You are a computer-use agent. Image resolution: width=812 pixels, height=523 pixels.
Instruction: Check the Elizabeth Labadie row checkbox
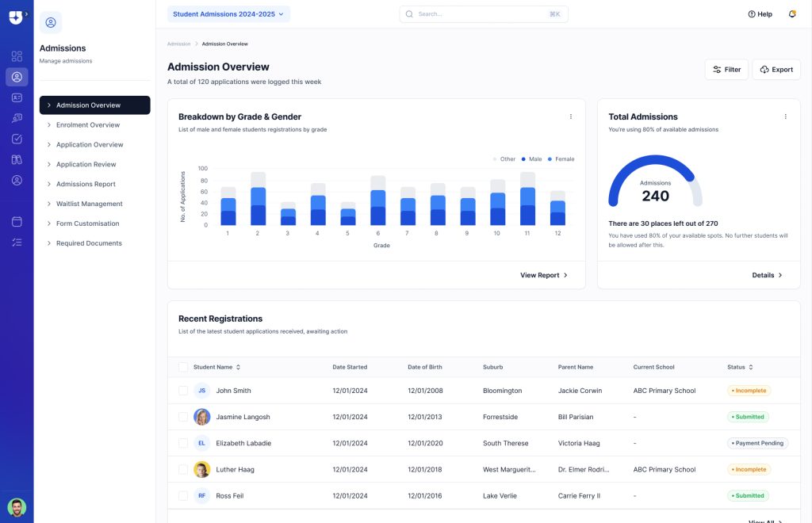[x=183, y=443]
